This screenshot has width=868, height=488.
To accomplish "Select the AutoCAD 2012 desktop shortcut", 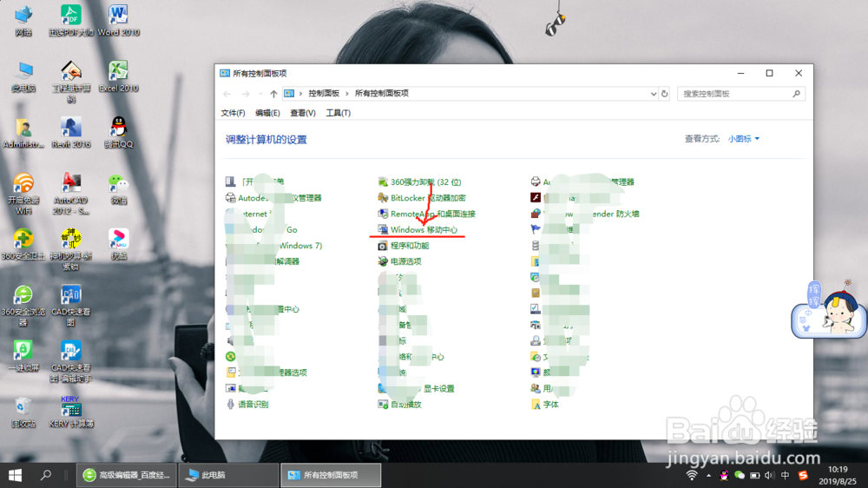I will (x=71, y=194).
